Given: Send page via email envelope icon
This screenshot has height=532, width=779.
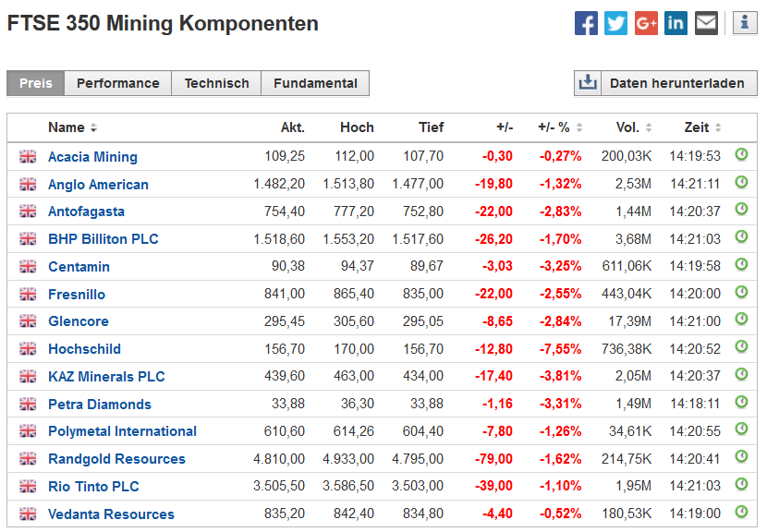Looking at the screenshot, I should (x=706, y=23).
